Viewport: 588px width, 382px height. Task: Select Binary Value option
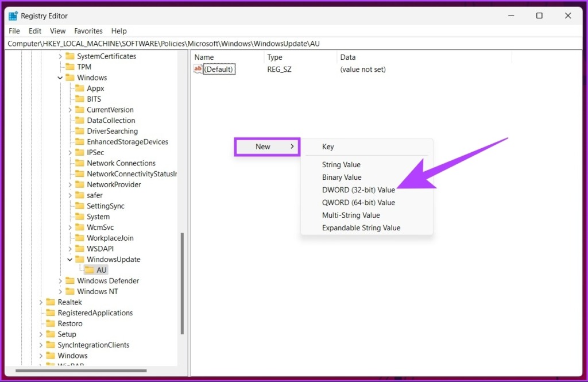(x=342, y=178)
